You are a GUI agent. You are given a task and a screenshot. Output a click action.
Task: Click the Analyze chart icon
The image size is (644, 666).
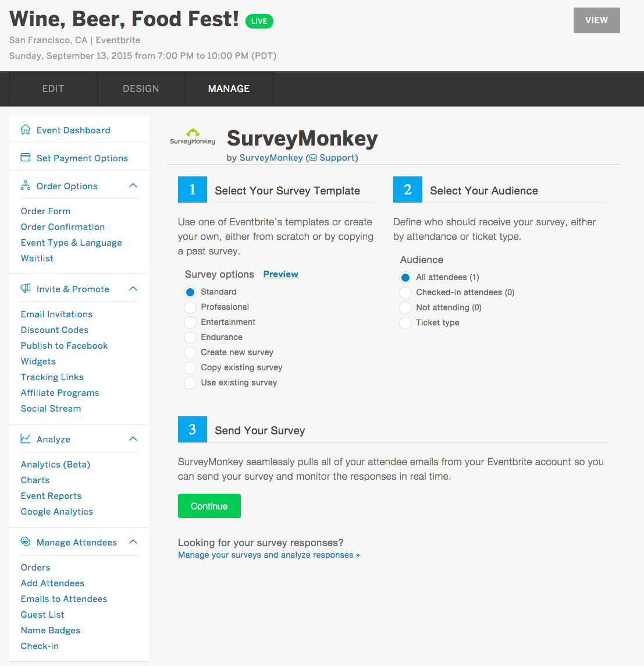[x=24, y=438]
